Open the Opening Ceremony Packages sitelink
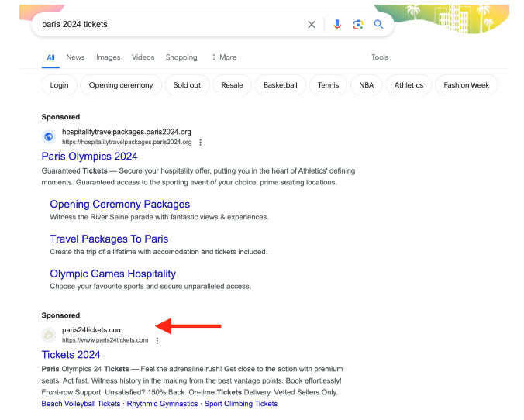The width and height of the screenshot is (524, 420). click(x=119, y=204)
